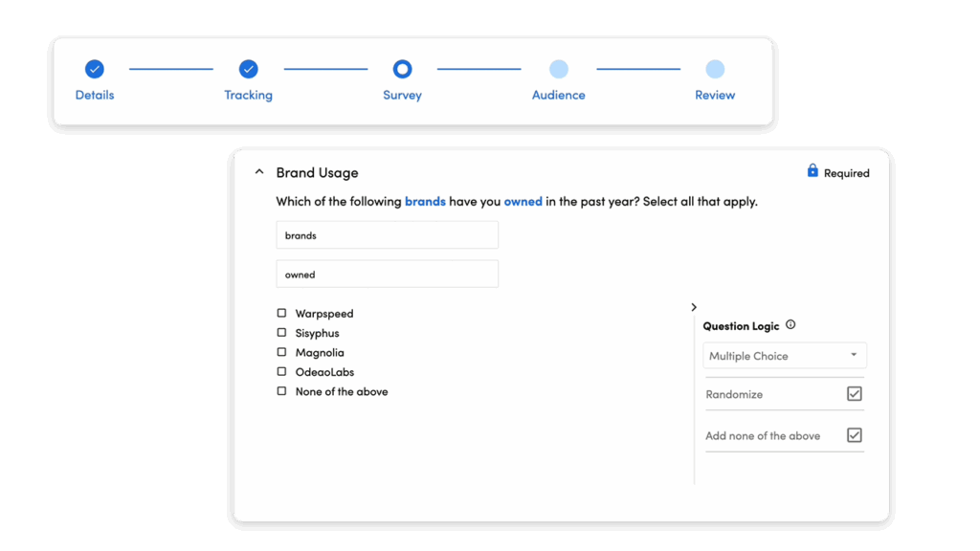Click the Question Logic heading

(x=741, y=326)
